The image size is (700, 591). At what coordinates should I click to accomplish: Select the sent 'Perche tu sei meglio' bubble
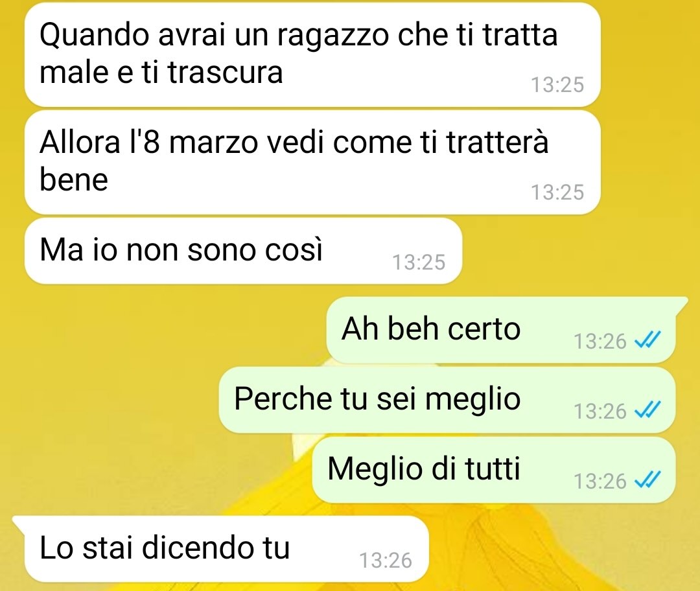click(447, 400)
